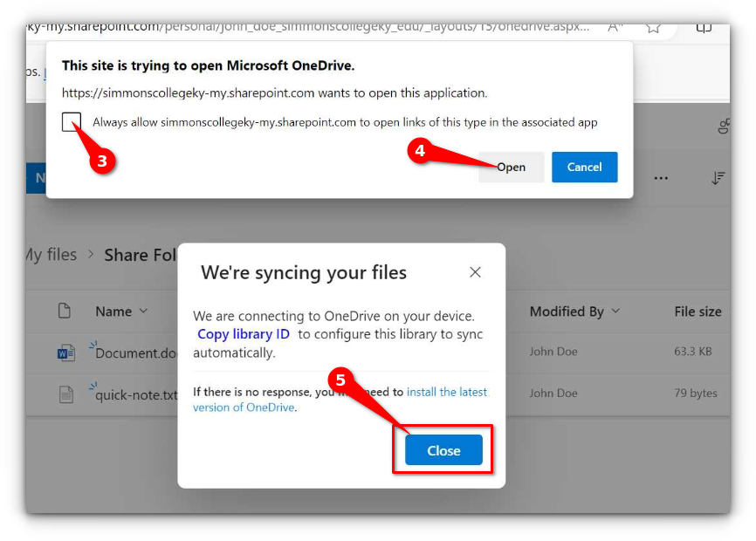Click John Doe in quick-note.txt row
The width and height of the screenshot is (756, 541).
tap(553, 394)
